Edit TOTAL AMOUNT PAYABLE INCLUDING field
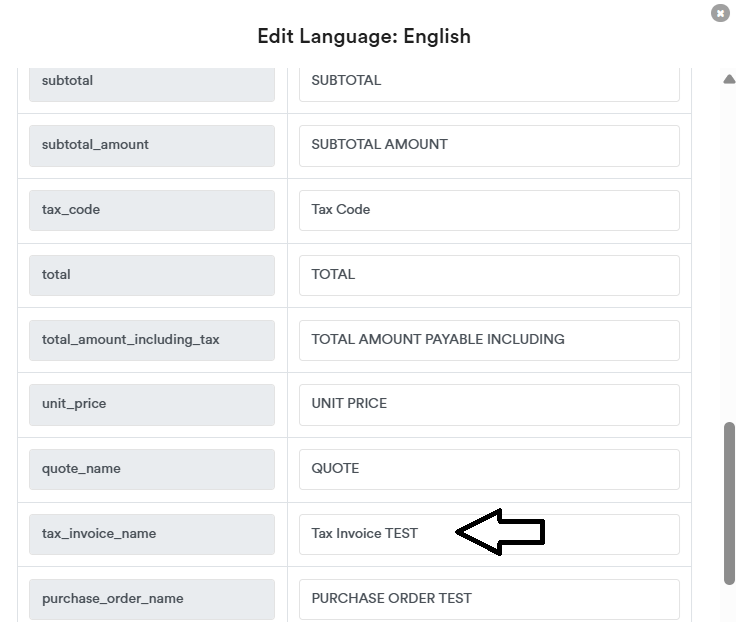736x622 pixels. [x=488, y=340]
